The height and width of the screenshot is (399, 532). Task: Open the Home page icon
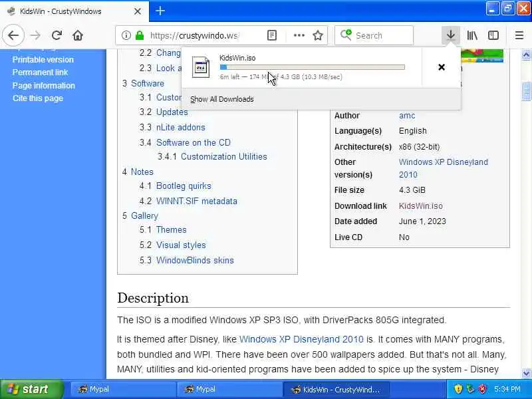tap(78, 35)
